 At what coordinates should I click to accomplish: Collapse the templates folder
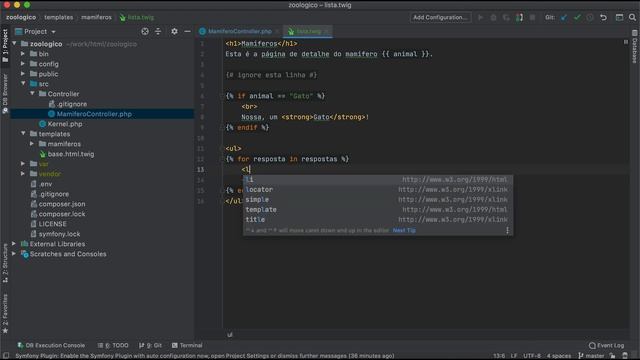23,133
